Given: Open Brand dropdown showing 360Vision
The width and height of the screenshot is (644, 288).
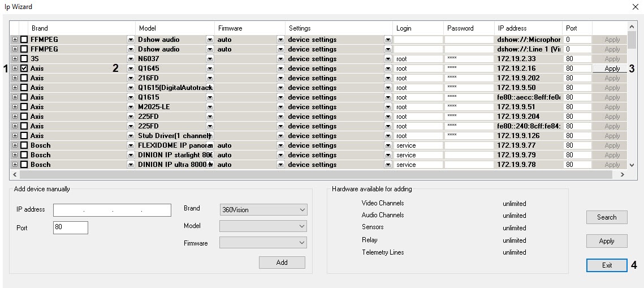Looking at the screenshot, I should tap(263, 210).
